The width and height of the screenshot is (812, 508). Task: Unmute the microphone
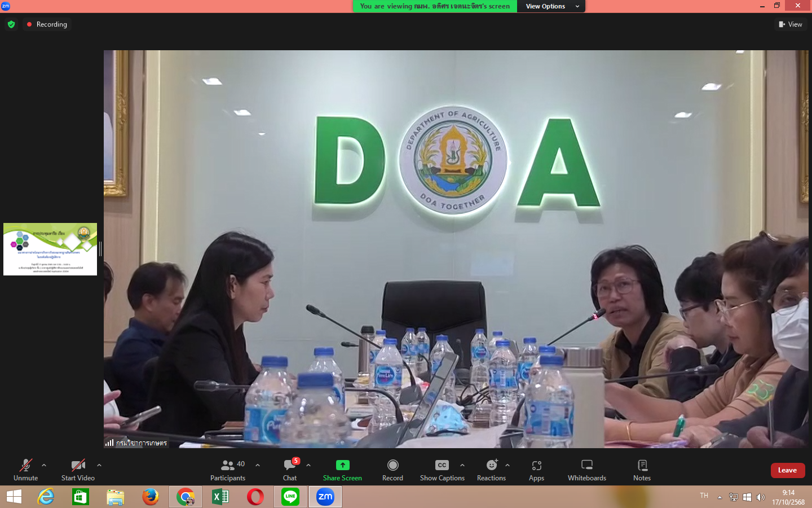25,470
